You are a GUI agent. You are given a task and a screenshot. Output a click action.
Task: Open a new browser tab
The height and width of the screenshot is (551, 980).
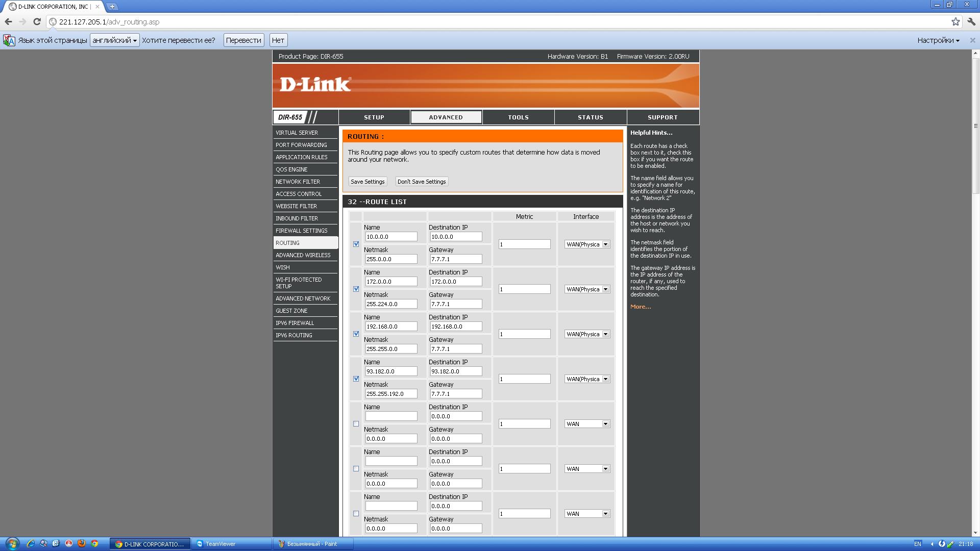point(112,7)
